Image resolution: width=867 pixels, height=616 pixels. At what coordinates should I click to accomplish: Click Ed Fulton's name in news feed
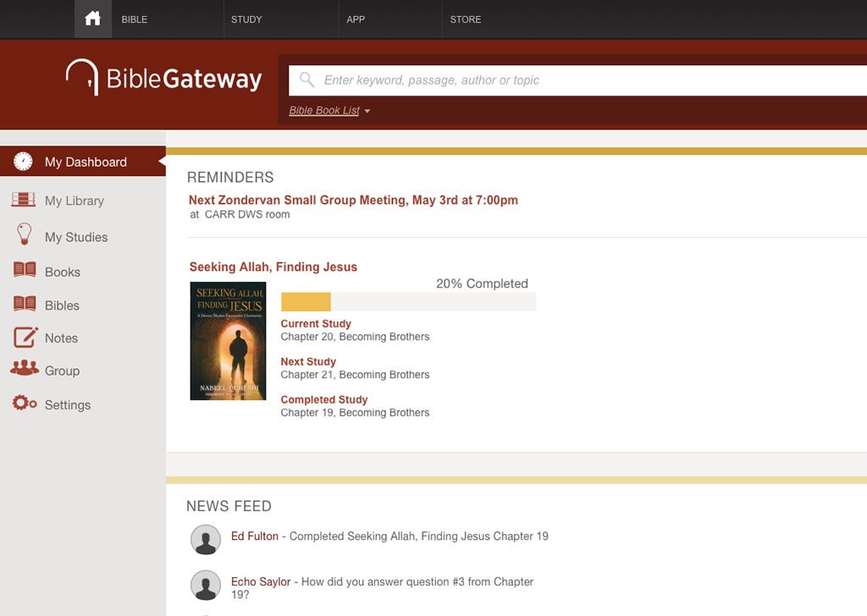tap(255, 536)
